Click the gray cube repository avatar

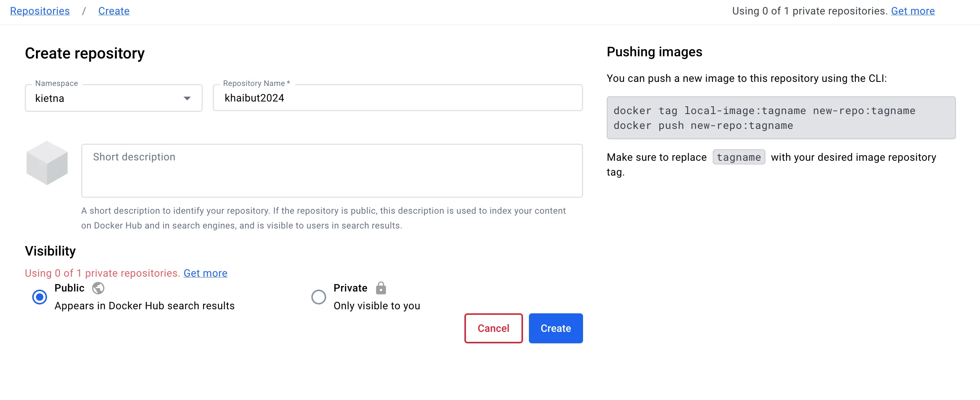(x=47, y=163)
